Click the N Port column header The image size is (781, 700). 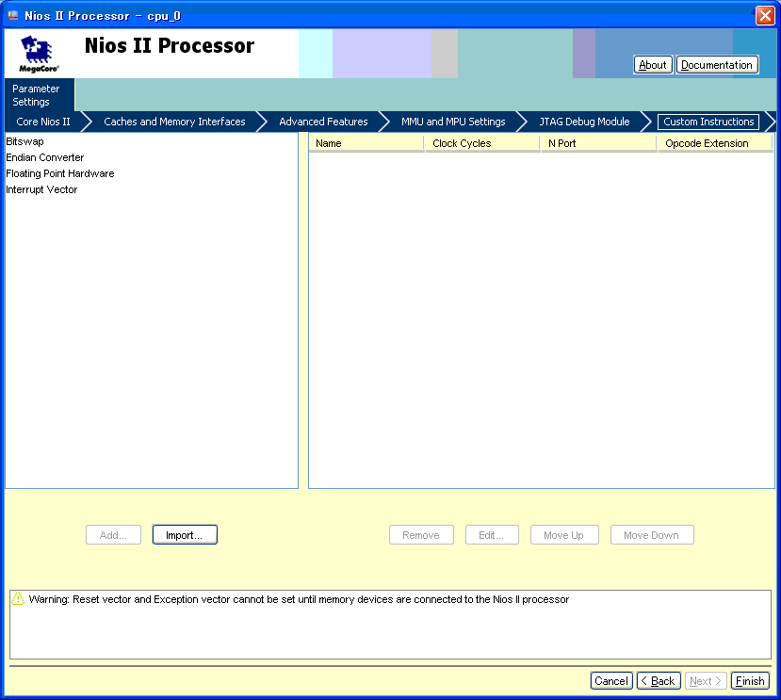(599, 143)
